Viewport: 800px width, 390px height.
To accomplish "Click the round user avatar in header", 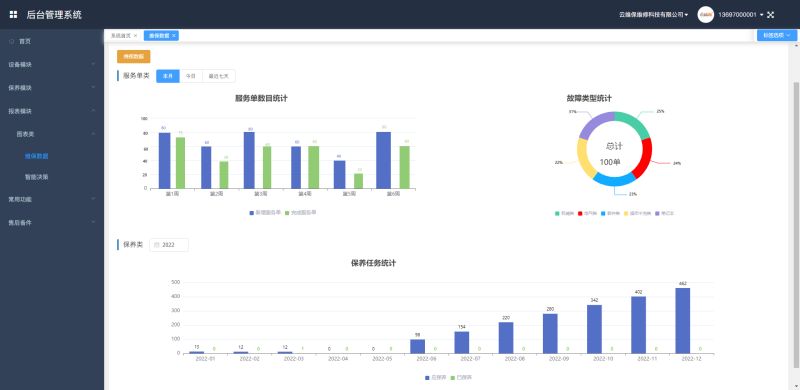I will [706, 15].
